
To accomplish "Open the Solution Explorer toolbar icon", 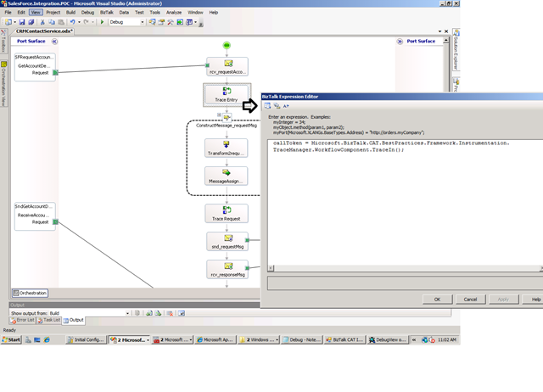I will [x=152, y=22].
